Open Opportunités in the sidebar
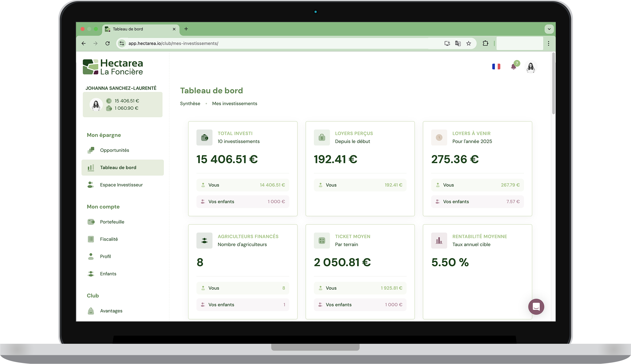Viewport: 631px width, 364px height. (x=114, y=150)
